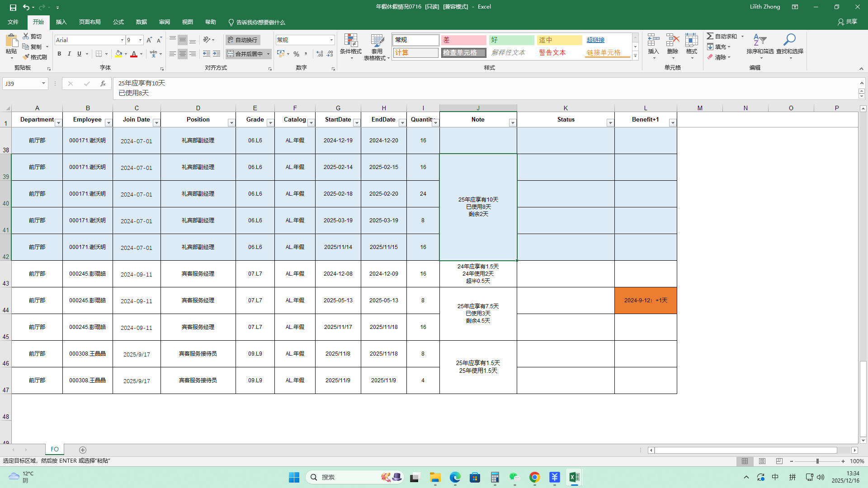Screen dimensions: 868x488
Task: Apply the 超链接 cell style
Action: pos(595,40)
